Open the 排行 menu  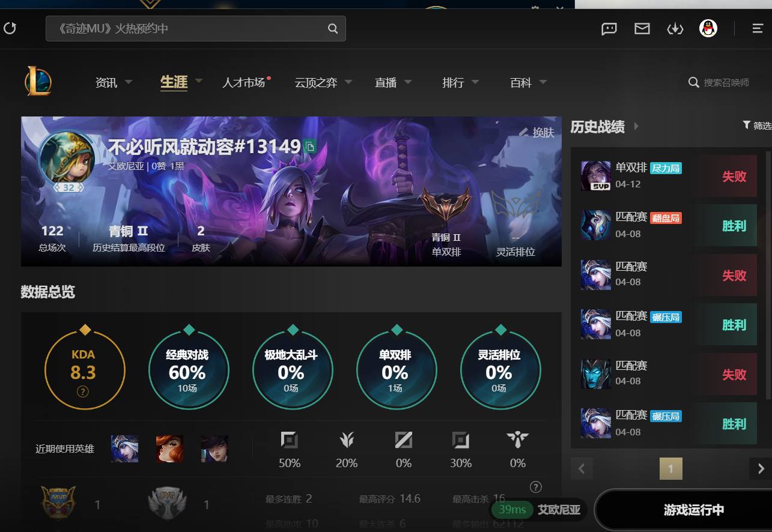pos(453,82)
